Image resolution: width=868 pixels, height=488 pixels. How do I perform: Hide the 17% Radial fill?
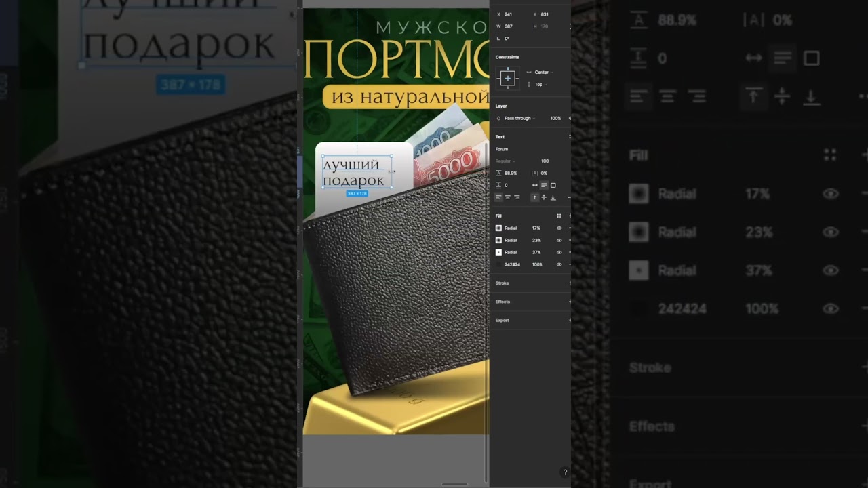[559, 228]
